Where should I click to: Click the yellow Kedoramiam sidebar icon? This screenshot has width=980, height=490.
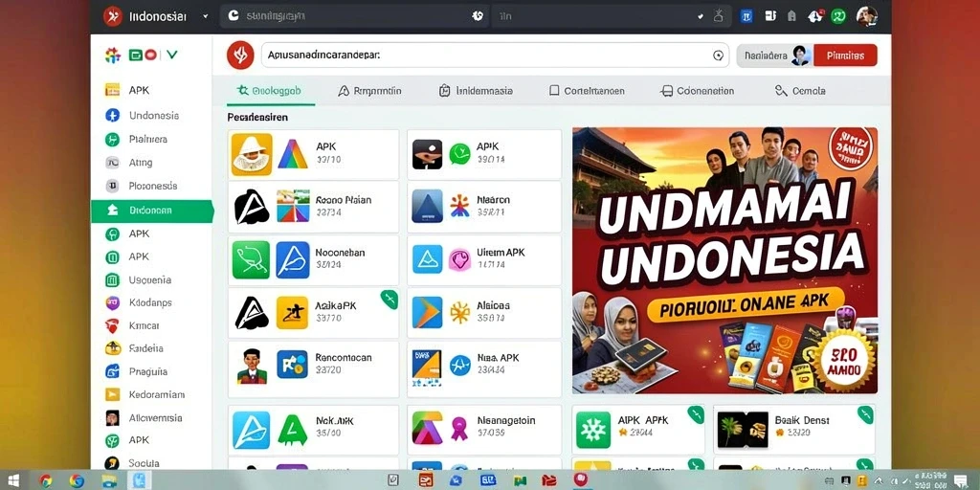pyautogui.click(x=113, y=394)
